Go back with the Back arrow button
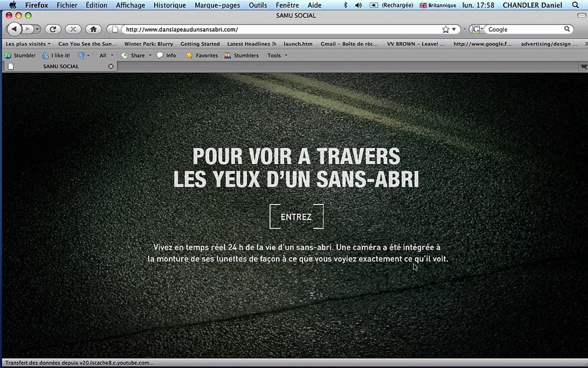Viewport: 588px width, 368px height. click(x=14, y=29)
